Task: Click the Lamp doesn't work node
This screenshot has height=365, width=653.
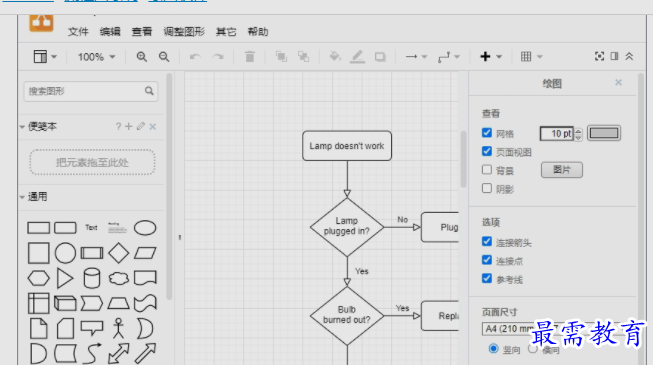Action: (347, 146)
